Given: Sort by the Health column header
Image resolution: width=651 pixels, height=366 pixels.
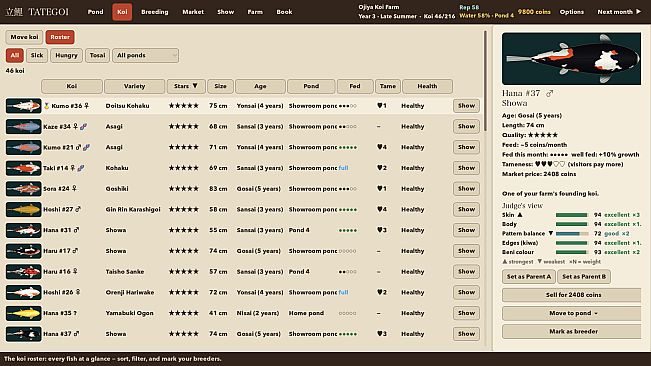Looking at the screenshot, I should pos(427,86).
